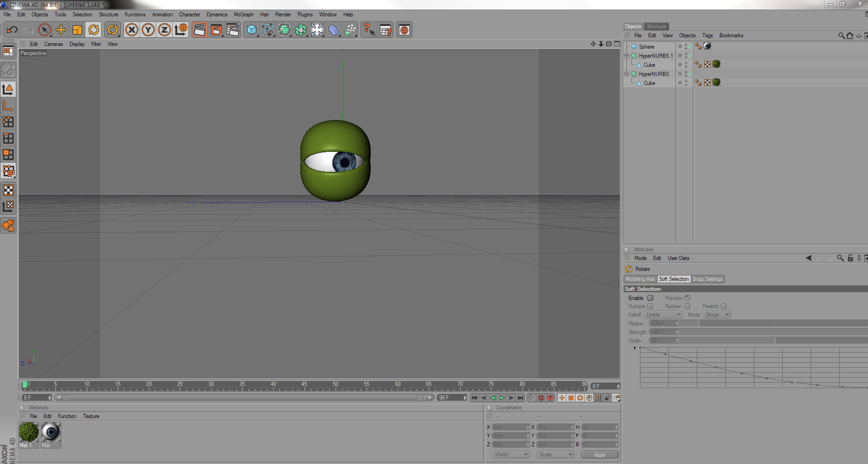Image resolution: width=868 pixels, height=464 pixels.
Task: Add a deformer object icon
Action: click(x=333, y=30)
